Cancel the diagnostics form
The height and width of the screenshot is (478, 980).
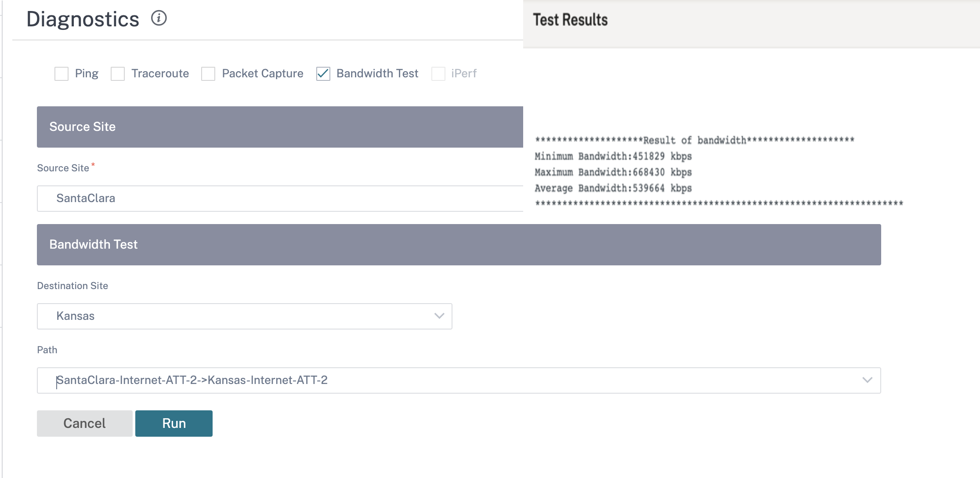84,424
